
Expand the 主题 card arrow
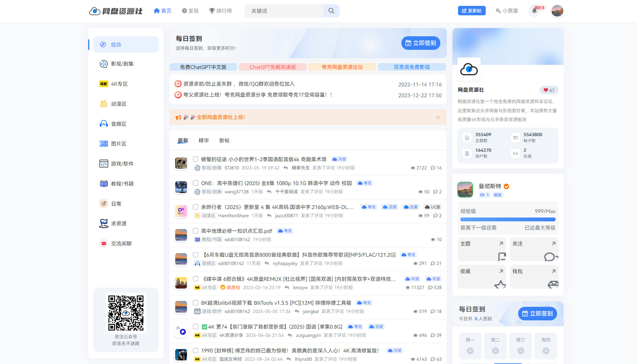point(501,243)
